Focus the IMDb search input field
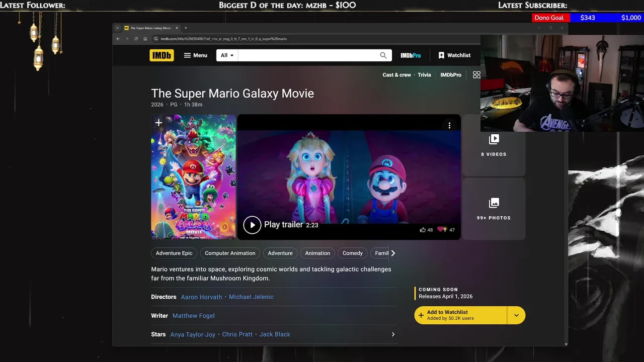 (x=307, y=55)
